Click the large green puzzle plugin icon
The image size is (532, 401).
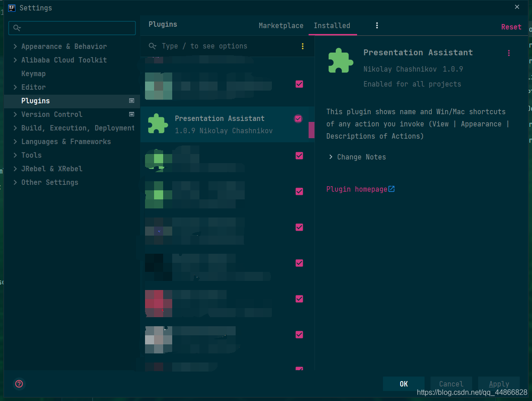341,61
